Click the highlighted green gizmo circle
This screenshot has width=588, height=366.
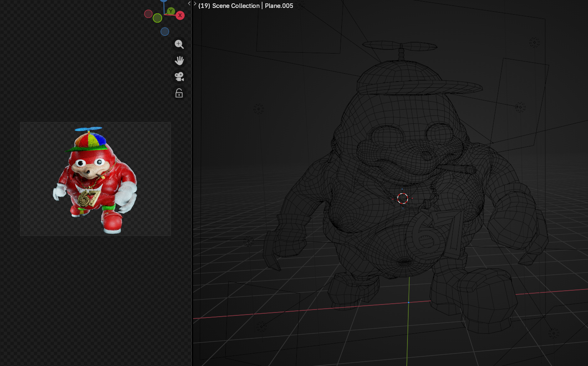pos(157,18)
